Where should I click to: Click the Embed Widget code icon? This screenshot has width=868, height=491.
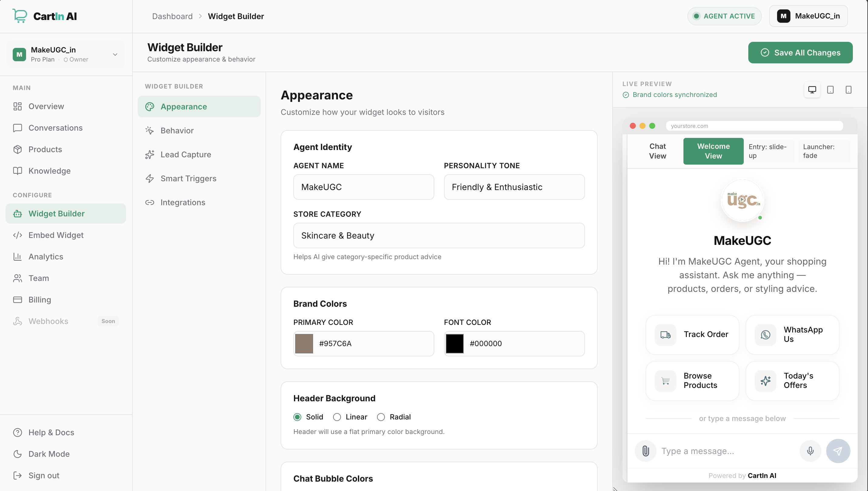click(x=18, y=235)
